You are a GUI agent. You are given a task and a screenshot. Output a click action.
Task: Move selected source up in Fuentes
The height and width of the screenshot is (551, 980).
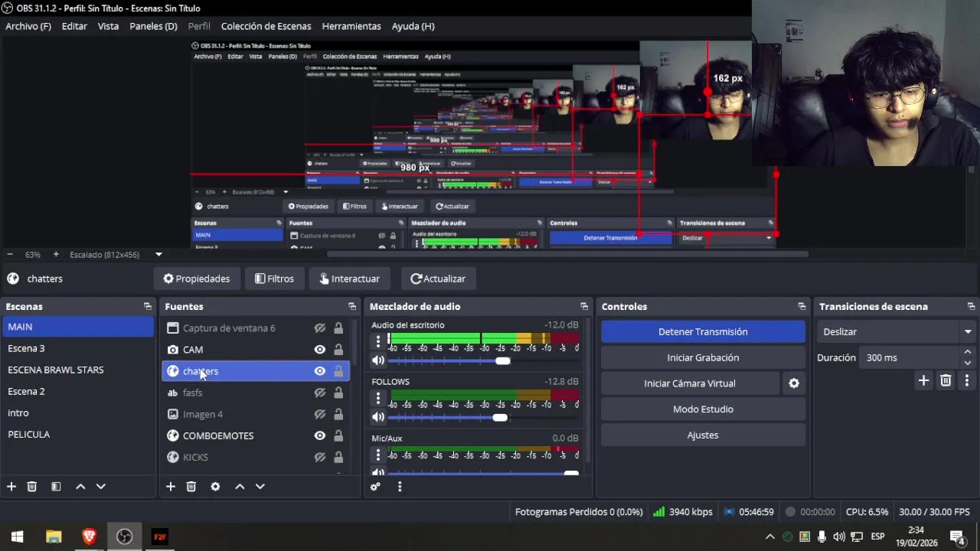click(240, 487)
